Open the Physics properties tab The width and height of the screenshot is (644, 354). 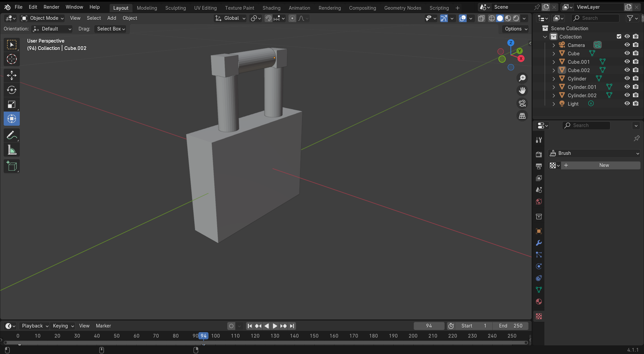click(539, 267)
